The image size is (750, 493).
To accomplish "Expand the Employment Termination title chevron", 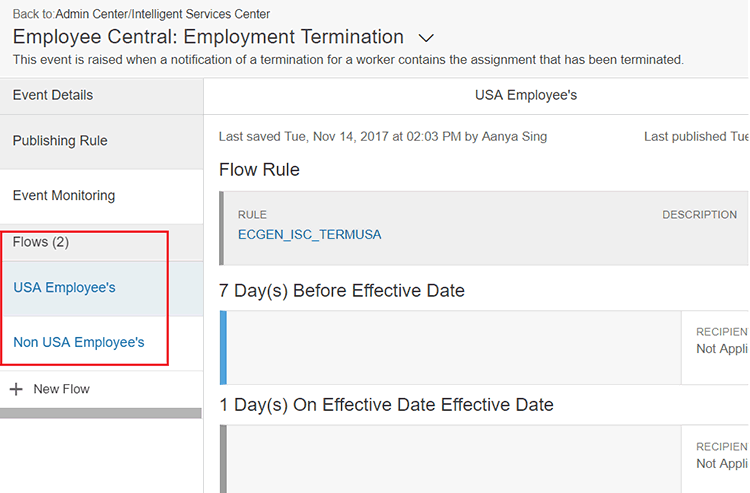I will coord(426,38).
